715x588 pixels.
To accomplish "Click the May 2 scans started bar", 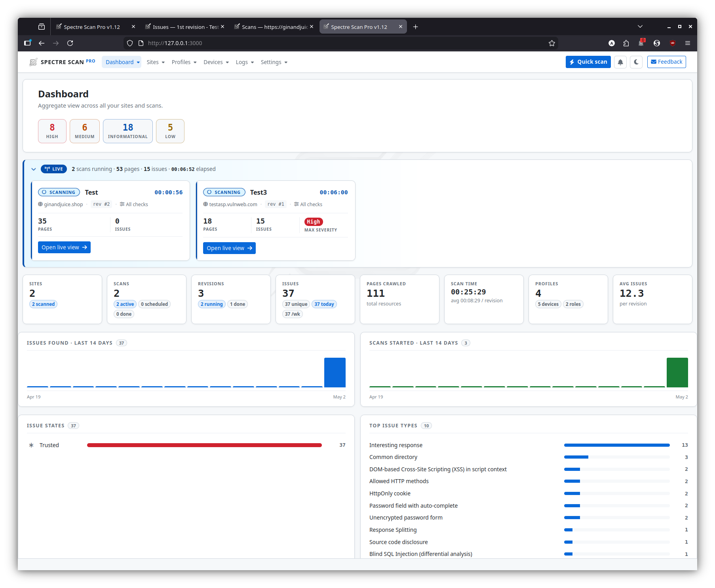I will pyautogui.click(x=677, y=372).
